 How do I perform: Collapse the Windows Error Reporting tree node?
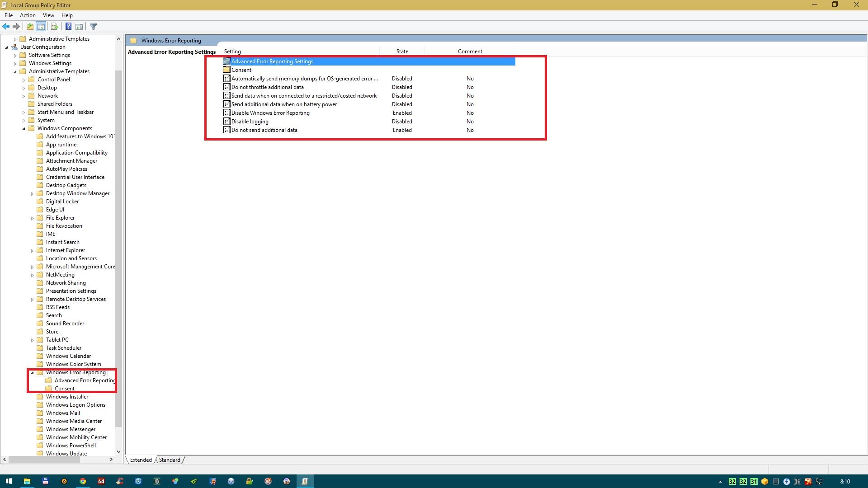pos(32,373)
